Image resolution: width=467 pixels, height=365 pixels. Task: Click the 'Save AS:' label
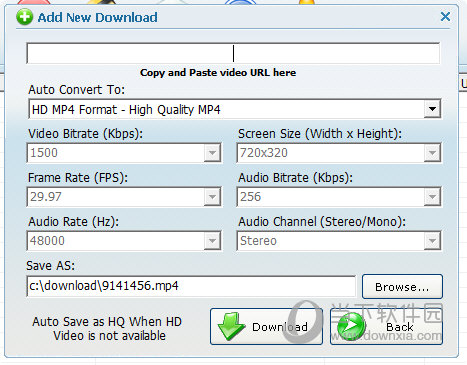click(51, 266)
